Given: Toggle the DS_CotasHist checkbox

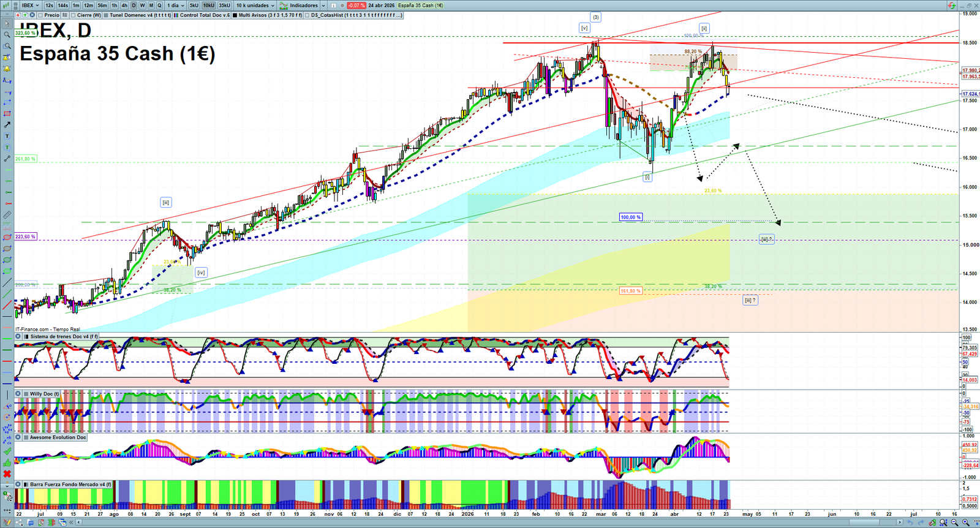Looking at the screenshot, I should click(308, 15).
